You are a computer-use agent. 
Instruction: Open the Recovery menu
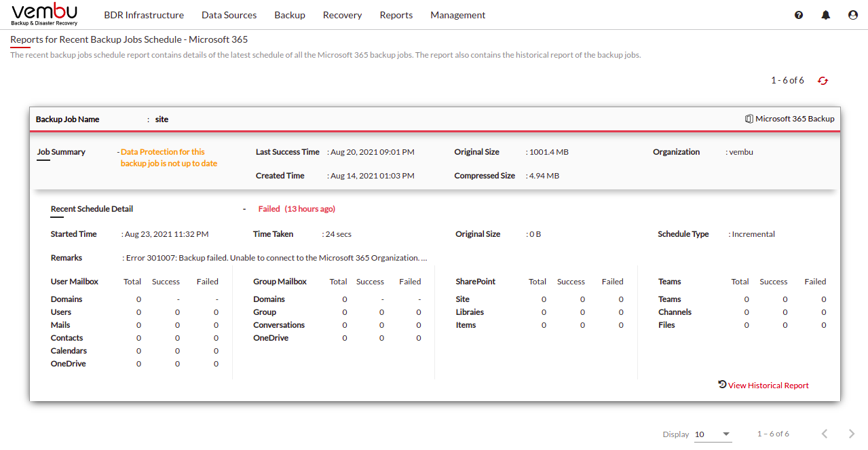pyautogui.click(x=342, y=15)
